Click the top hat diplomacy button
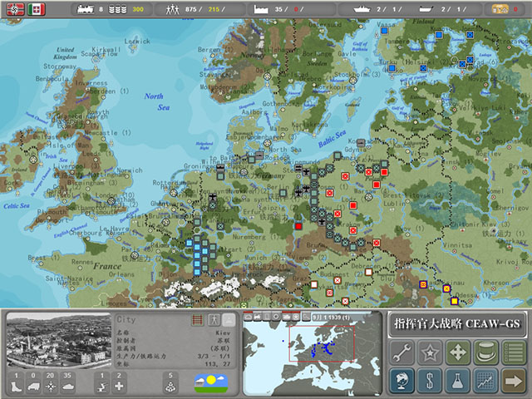 coord(485,352)
